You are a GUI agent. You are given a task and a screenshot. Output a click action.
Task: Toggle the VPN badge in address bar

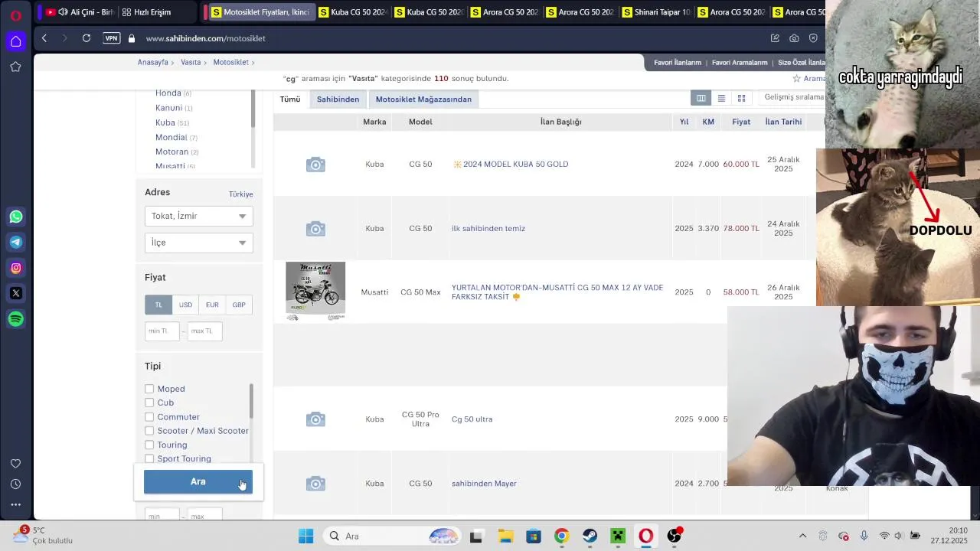pyautogui.click(x=112, y=38)
